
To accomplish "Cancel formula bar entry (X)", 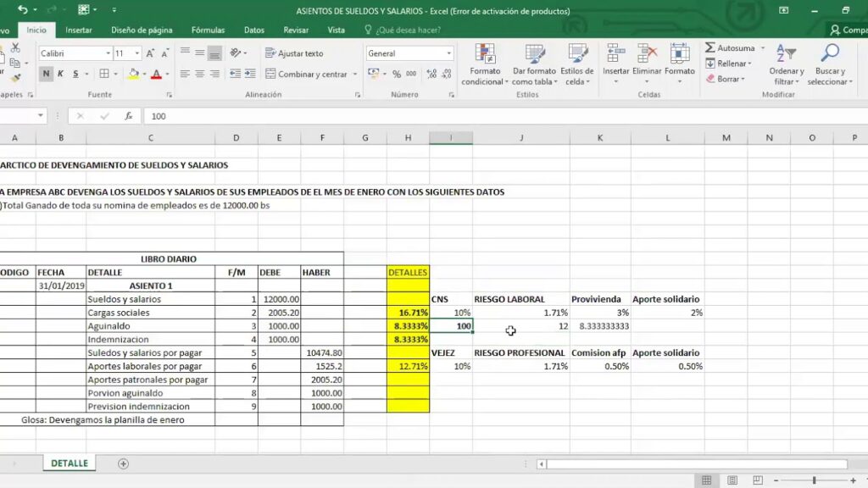I will (x=81, y=115).
